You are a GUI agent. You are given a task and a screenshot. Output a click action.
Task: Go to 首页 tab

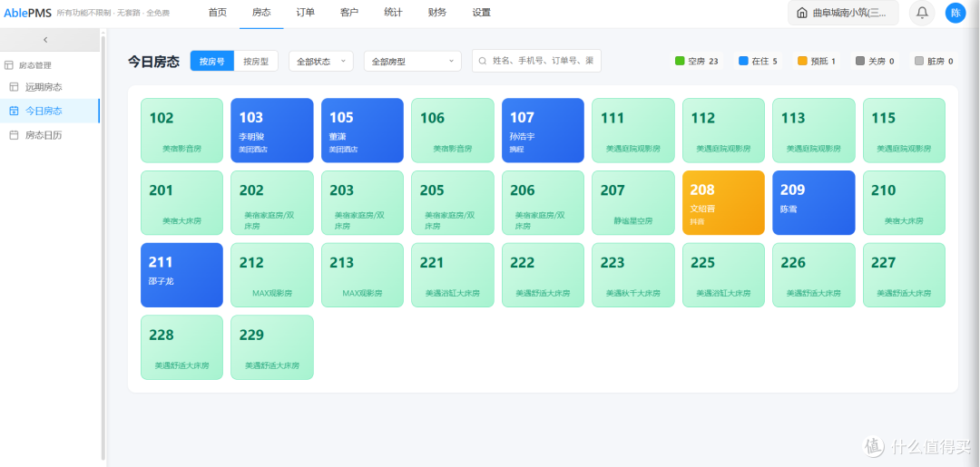218,13
